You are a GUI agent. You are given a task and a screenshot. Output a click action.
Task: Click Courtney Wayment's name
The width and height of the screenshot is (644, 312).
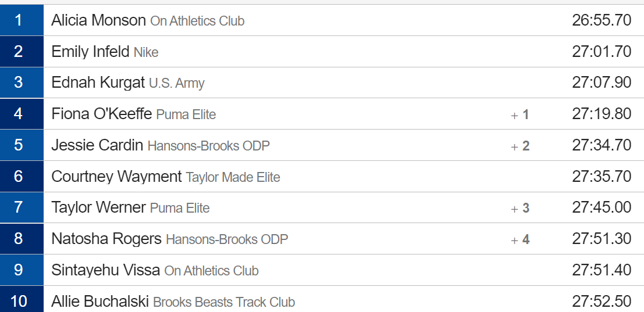pyautogui.click(x=117, y=177)
